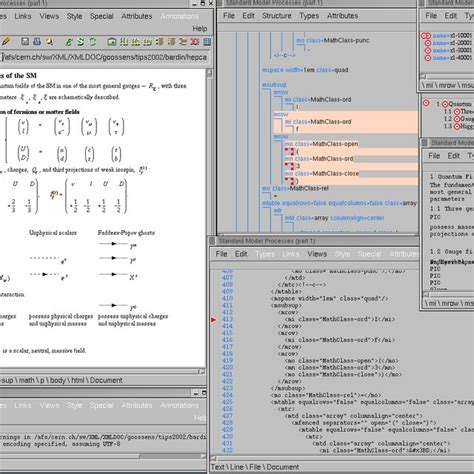
Task: Click the red target icon beside section 1 Quantum
Action: [445, 104]
